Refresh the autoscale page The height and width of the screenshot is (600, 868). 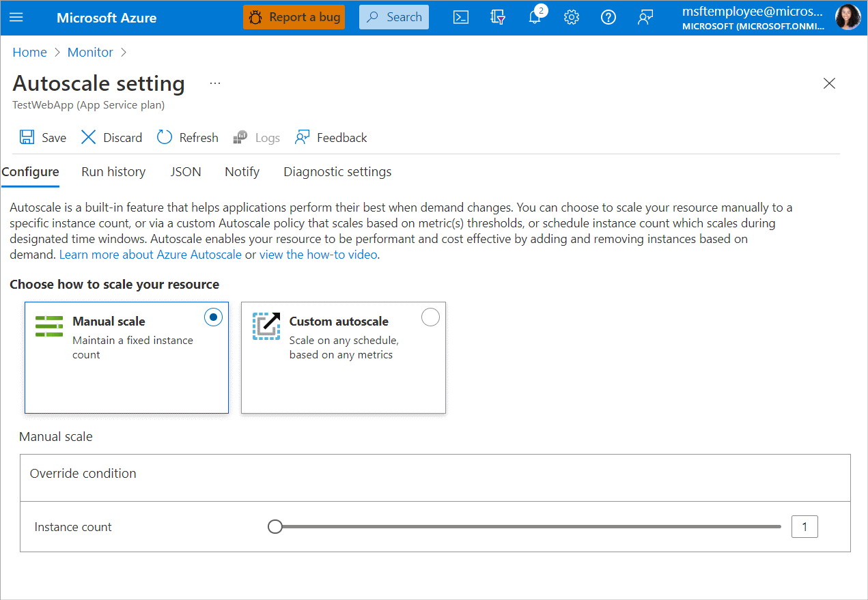point(188,137)
